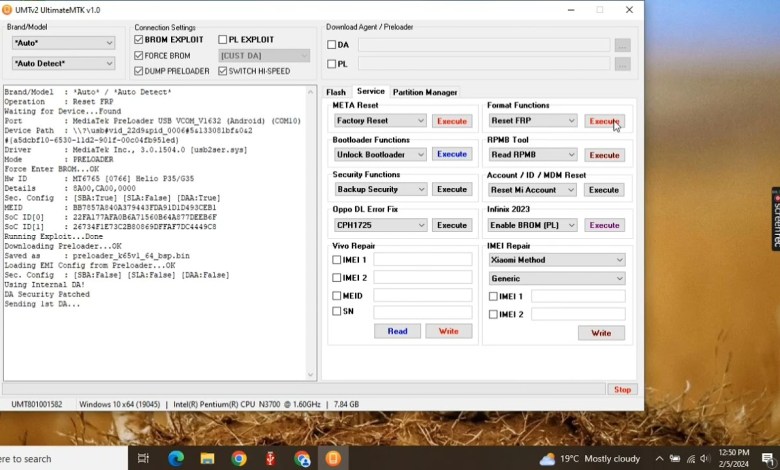Open the Xiaomi Method dropdown
This screenshot has width=780, height=470.
tap(557, 260)
